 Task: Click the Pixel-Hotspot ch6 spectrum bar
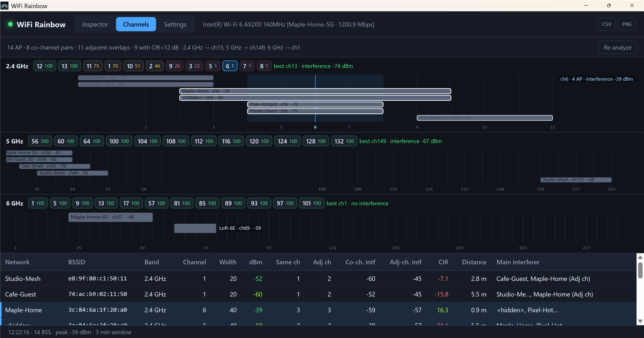315,104
